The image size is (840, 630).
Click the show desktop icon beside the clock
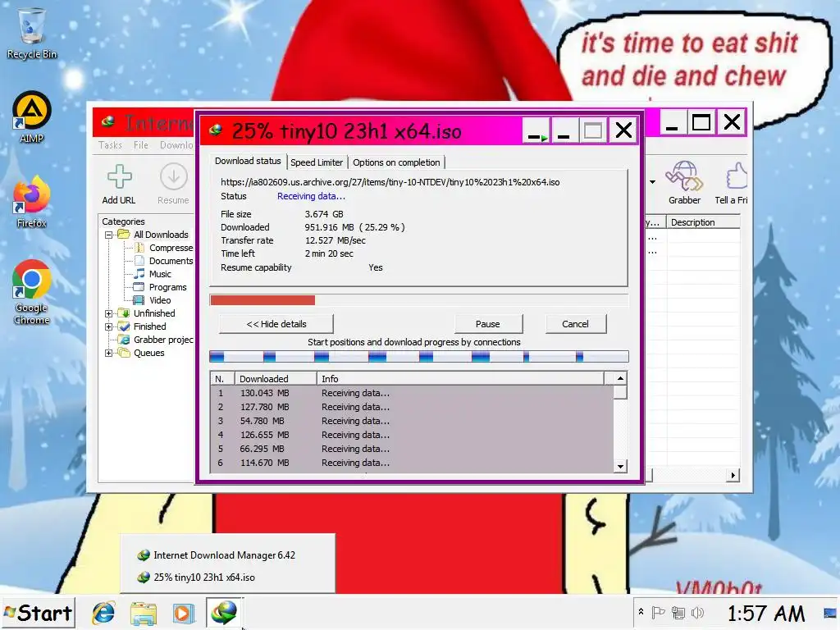coord(830,613)
